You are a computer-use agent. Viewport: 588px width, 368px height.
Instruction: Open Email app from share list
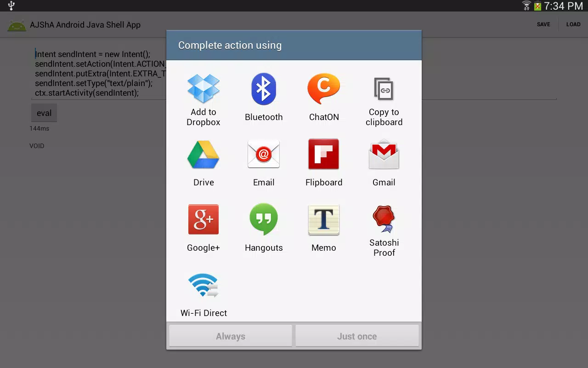[x=264, y=155]
